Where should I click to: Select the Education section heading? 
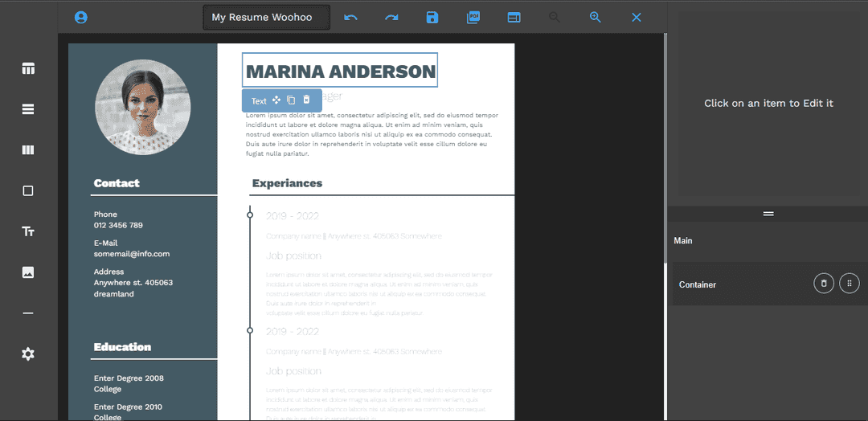122,347
